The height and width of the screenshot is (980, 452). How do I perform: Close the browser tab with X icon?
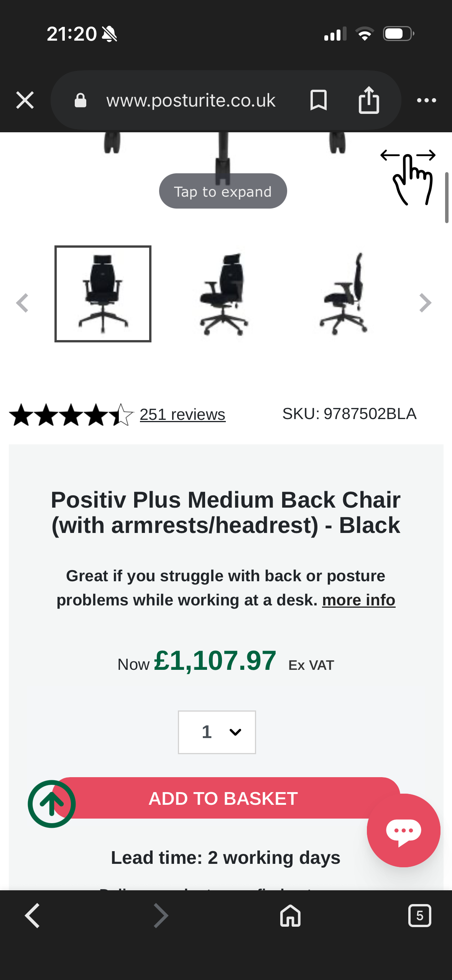[25, 100]
